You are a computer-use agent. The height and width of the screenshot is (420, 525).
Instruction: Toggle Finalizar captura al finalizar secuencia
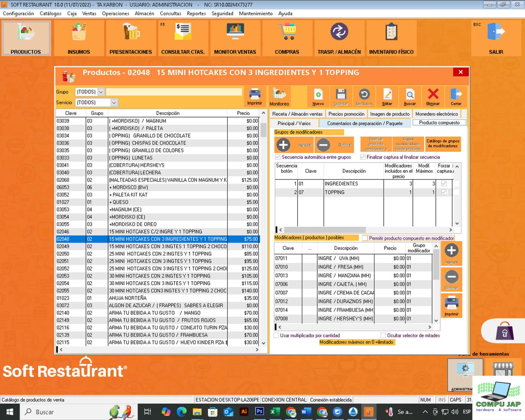pos(363,157)
